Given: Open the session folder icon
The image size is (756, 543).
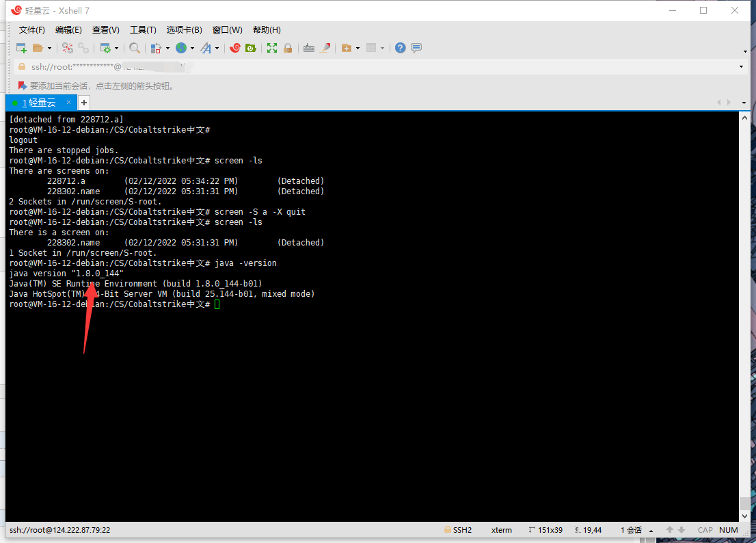Looking at the screenshot, I should pos(38,48).
